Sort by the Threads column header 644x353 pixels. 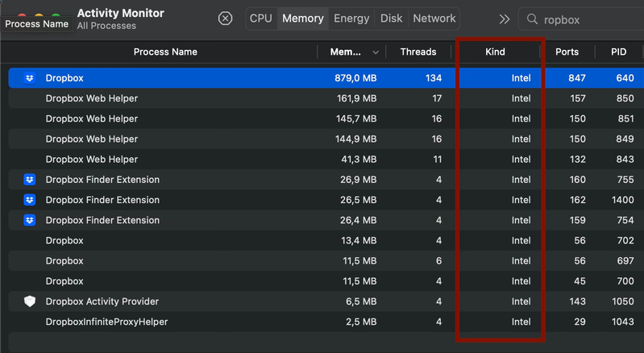[418, 52]
